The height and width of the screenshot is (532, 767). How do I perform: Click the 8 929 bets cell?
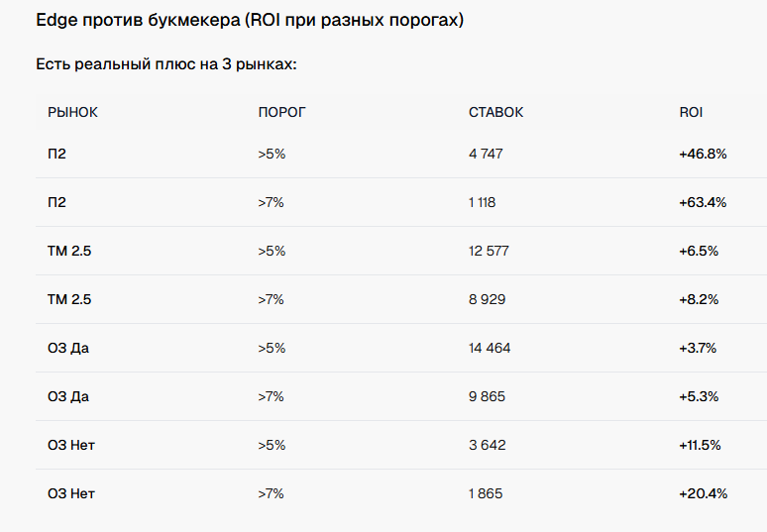coord(488,299)
